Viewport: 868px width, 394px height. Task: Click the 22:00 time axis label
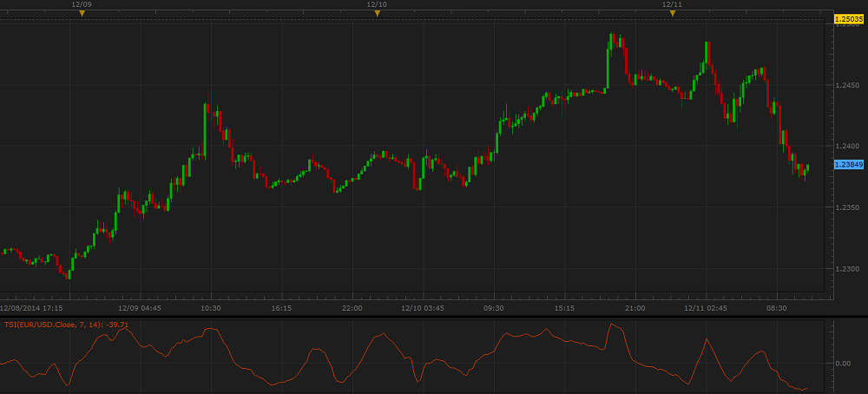[x=352, y=307]
